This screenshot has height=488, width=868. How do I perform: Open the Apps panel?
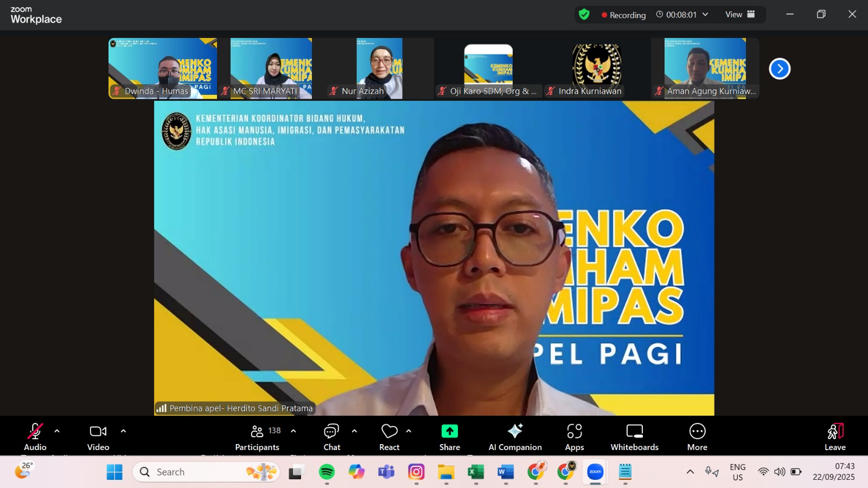(x=574, y=437)
